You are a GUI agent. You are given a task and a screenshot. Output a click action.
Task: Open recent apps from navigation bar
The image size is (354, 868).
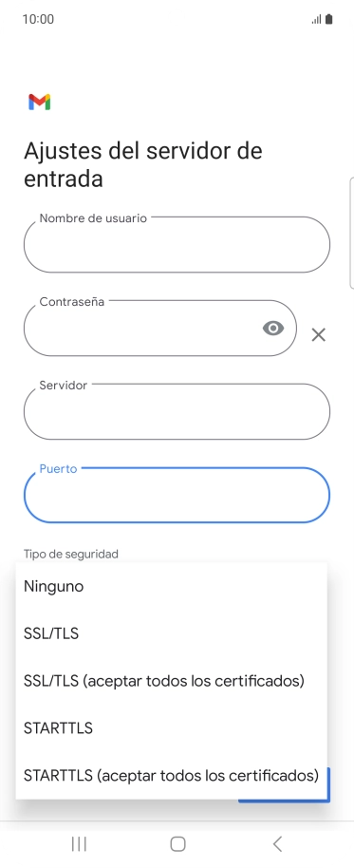point(79,843)
